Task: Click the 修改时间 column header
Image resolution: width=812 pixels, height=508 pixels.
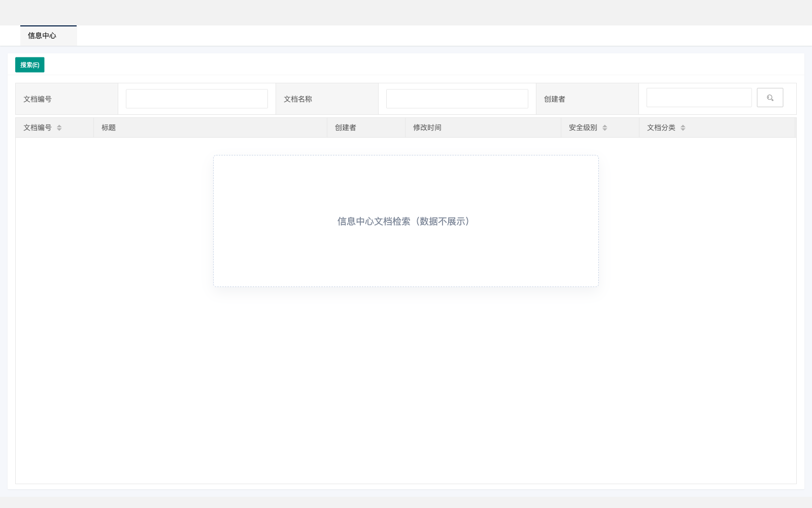Action: click(x=427, y=128)
